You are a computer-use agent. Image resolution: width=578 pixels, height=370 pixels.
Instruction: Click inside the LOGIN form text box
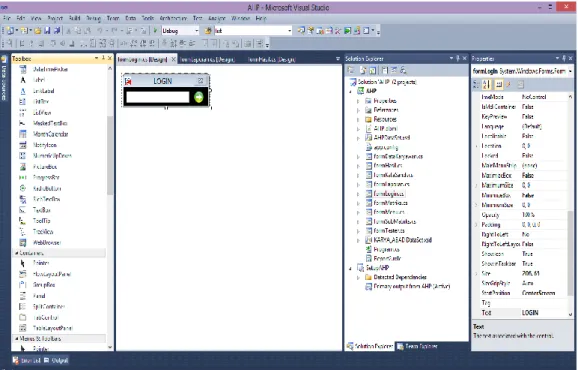tap(157, 97)
